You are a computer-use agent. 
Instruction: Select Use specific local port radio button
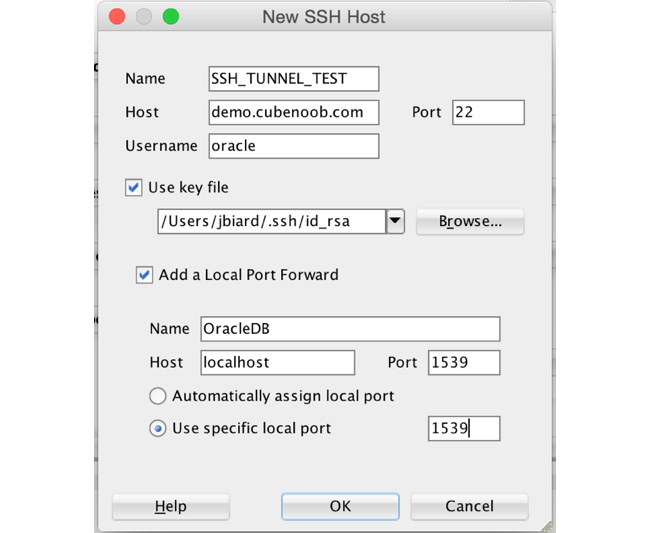(157, 428)
